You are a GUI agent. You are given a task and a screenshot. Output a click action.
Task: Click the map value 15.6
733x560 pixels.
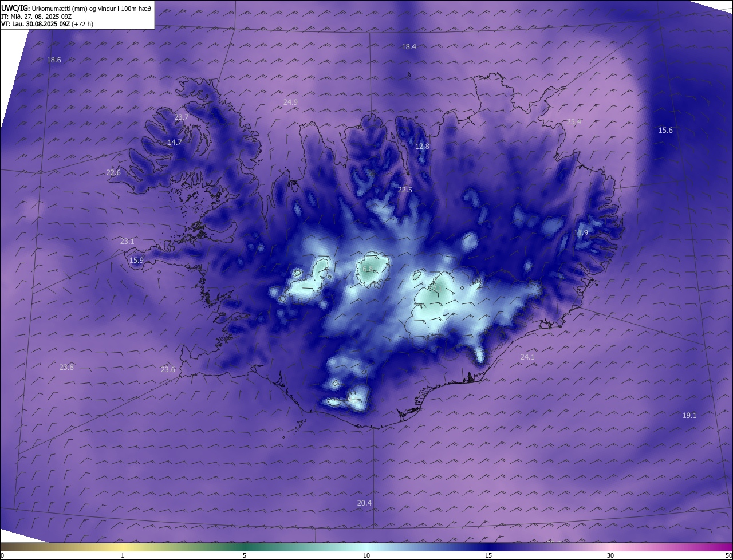(665, 131)
